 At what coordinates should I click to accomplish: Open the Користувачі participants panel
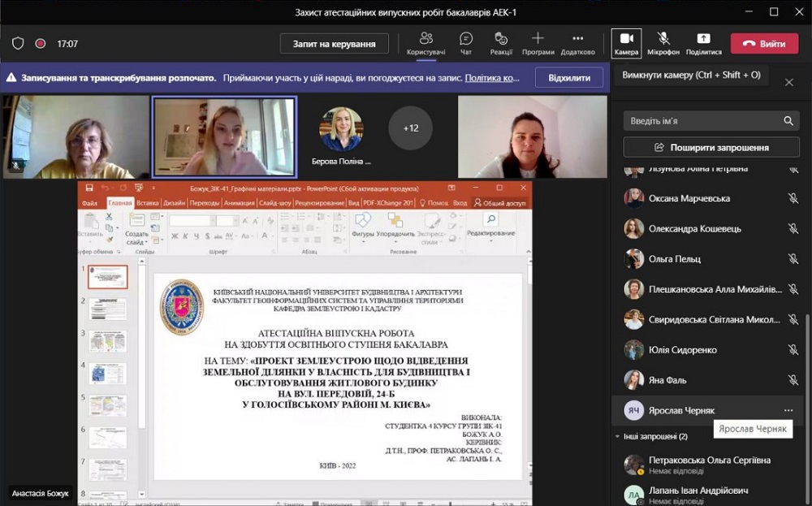point(425,44)
